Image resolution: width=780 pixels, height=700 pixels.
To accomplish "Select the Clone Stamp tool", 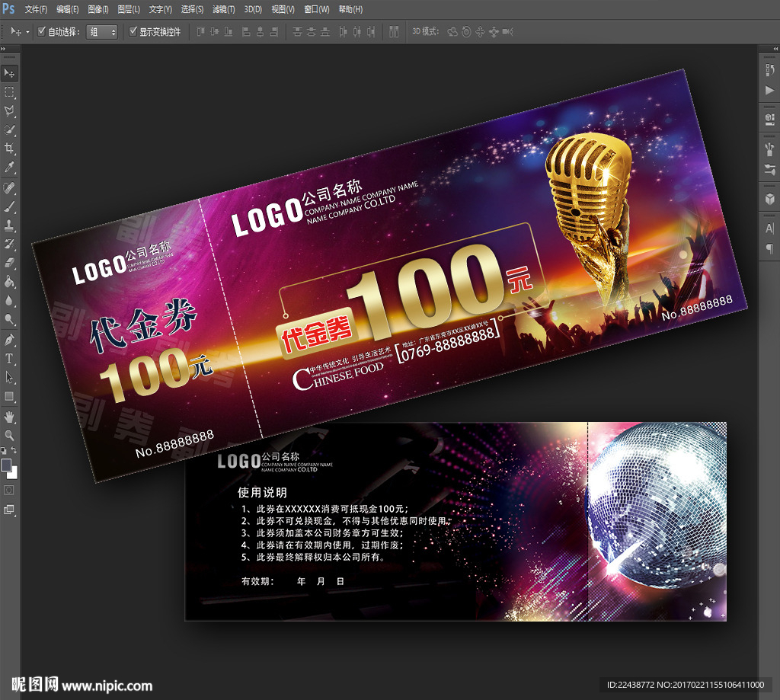I will coord(9,226).
